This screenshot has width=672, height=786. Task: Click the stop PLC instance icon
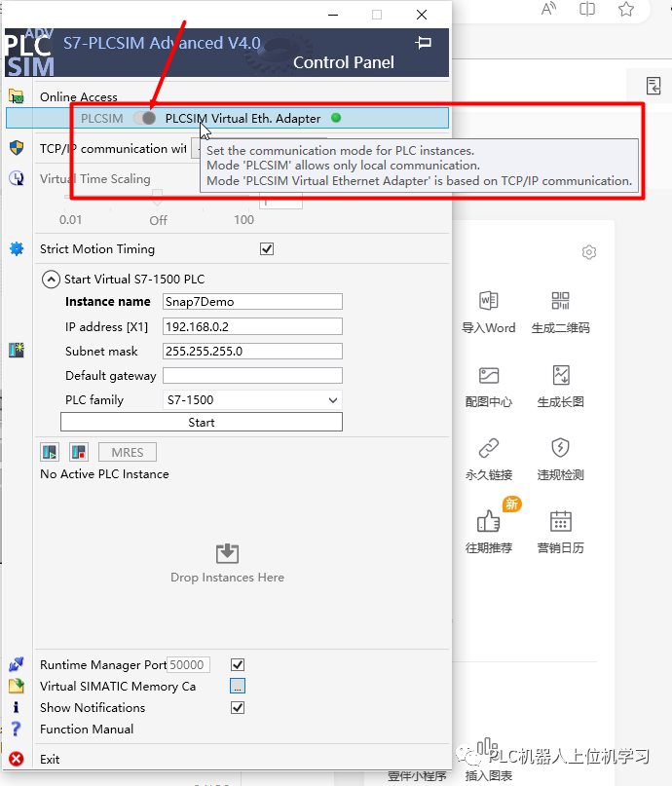pos(79,452)
